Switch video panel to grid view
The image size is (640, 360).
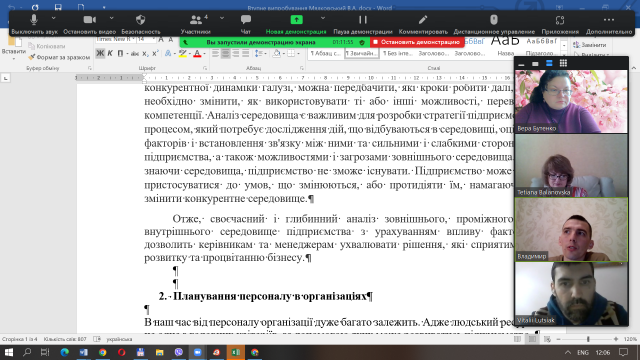563,64
